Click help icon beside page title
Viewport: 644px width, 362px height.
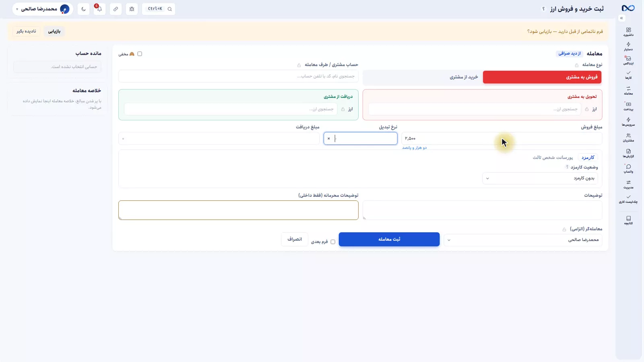543,9
